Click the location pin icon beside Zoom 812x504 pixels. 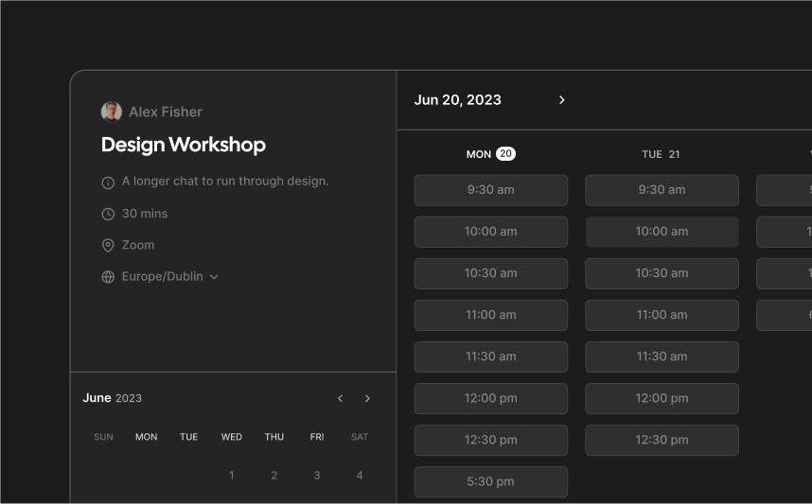coord(108,246)
